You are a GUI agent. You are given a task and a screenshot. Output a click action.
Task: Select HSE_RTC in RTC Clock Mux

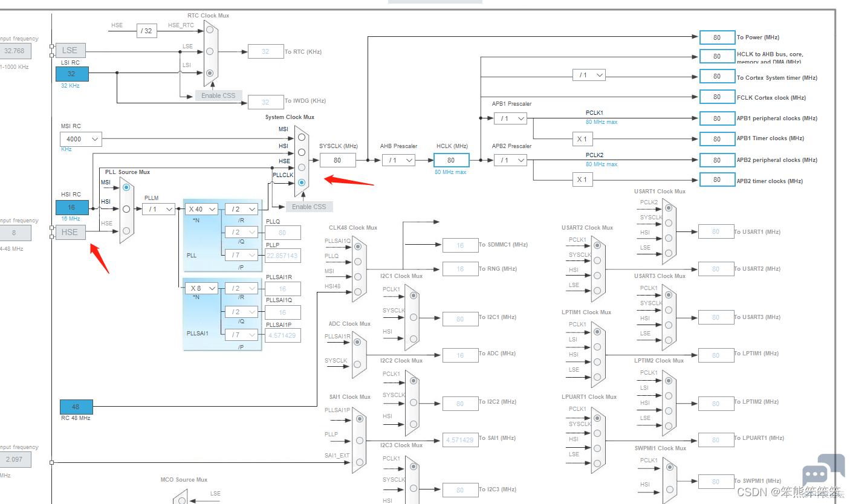tap(210, 30)
